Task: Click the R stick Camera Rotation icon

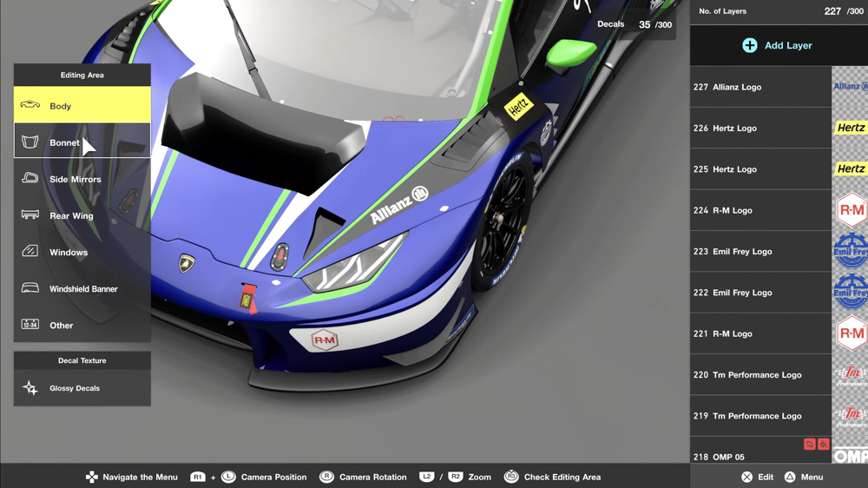Action: coord(326,477)
